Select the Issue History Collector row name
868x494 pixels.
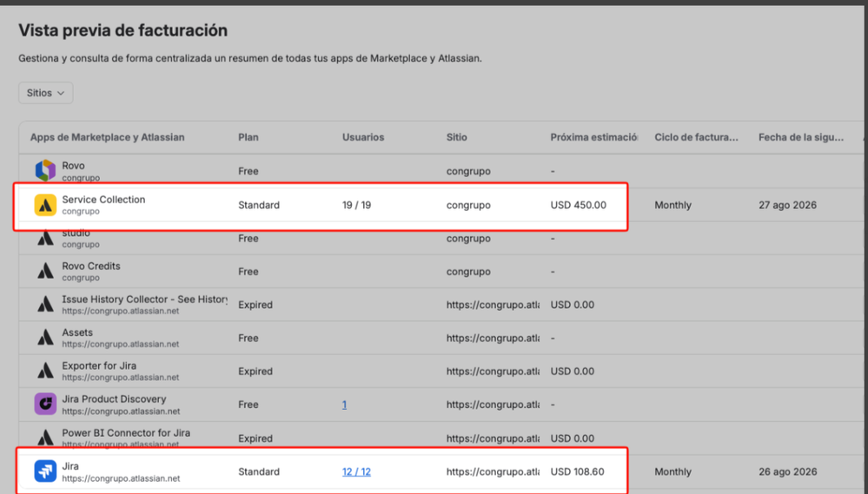144,300
